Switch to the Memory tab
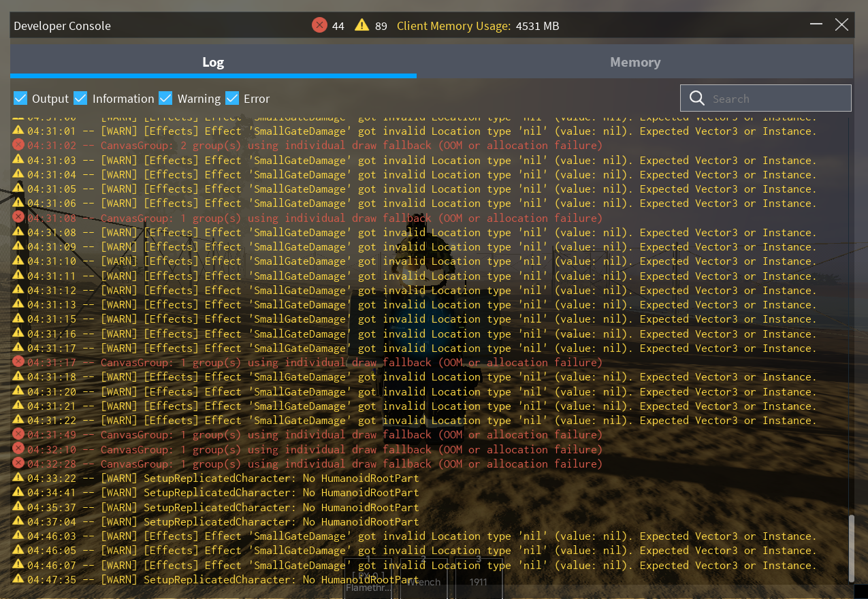The width and height of the screenshot is (868, 599). coord(635,62)
